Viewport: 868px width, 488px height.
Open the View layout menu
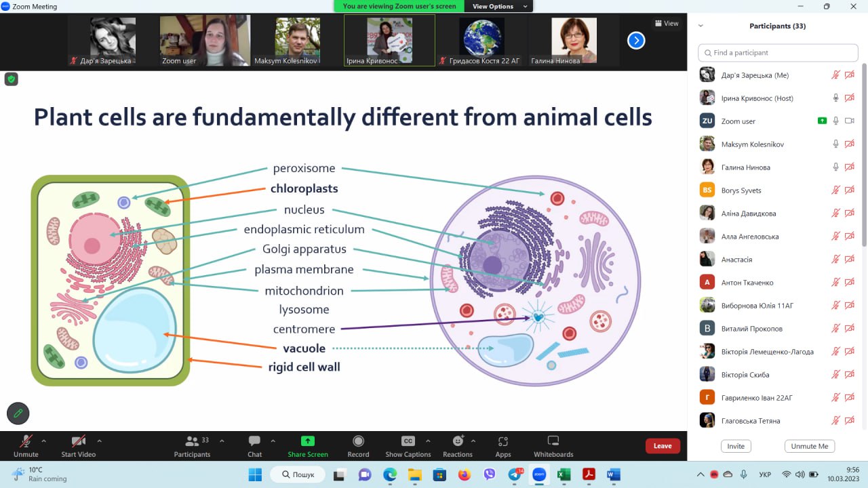[x=666, y=23]
